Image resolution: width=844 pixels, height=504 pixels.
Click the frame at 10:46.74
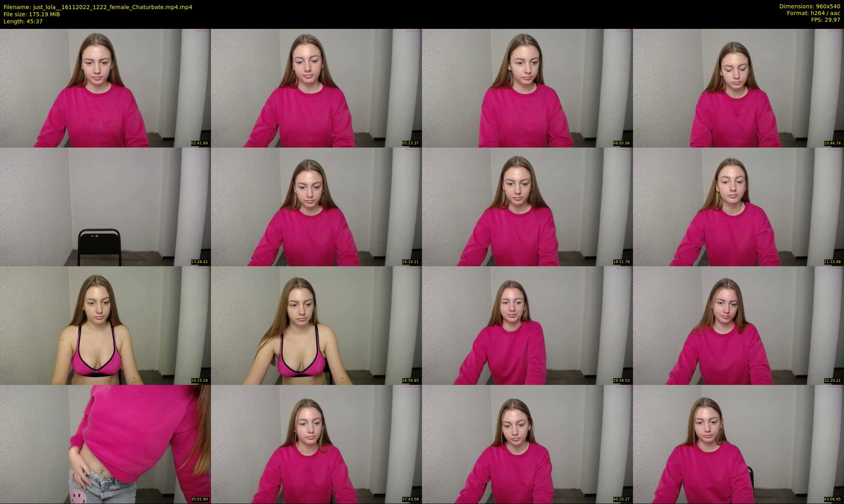click(x=738, y=88)
